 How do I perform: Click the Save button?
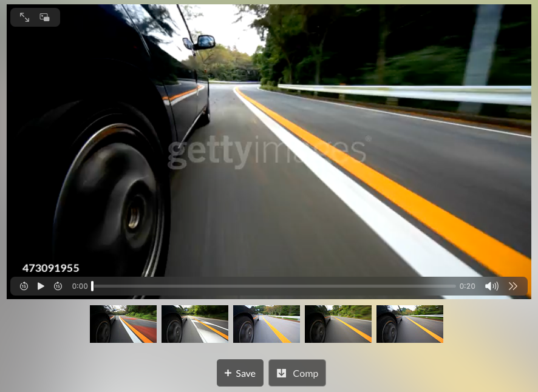[240, 373]
